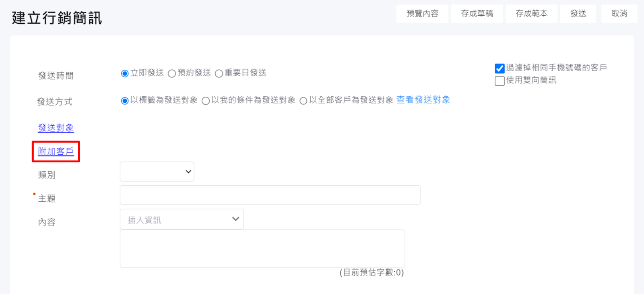
Task: Choose 預約發送 scheduled send option
Action: coord(172,73)
